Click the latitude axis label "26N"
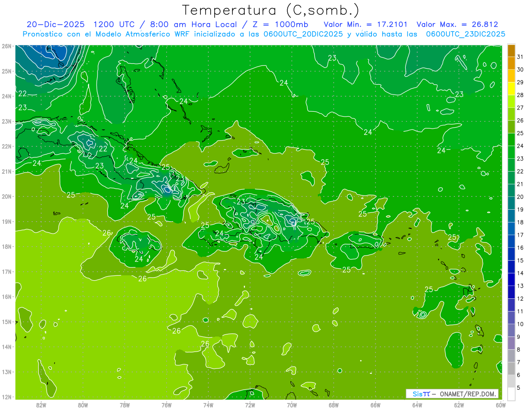Screen dimensions: 532x411 (x=7, y=46)
